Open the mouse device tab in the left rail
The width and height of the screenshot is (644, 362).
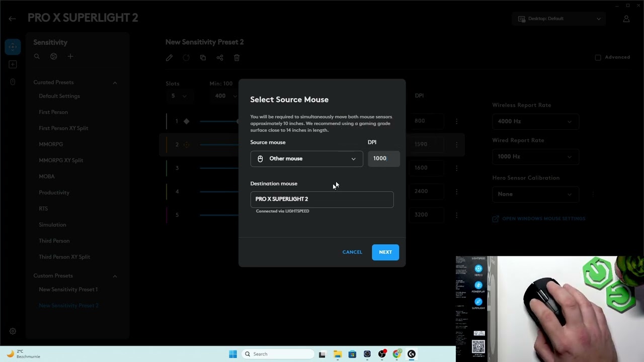point(13,82)
